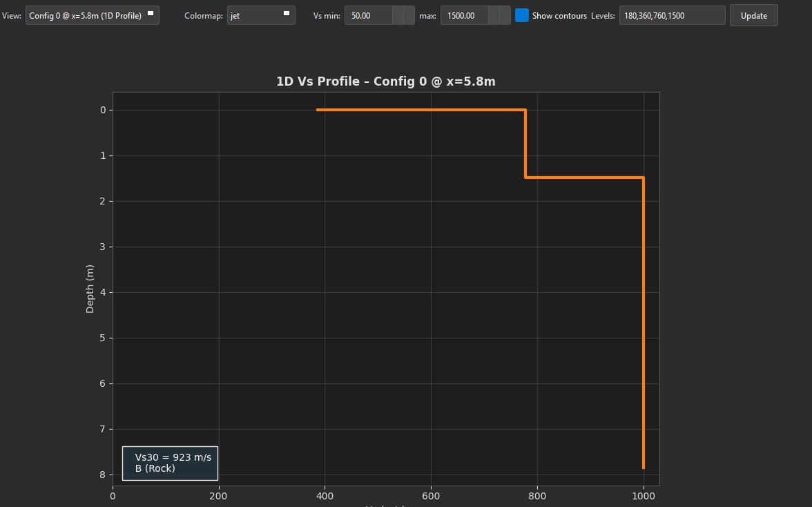Image resolution: width=812 pixels, height=507 pixels.
Task: Click the Update button
Action: pyautogui.click(x=753, y=15)
